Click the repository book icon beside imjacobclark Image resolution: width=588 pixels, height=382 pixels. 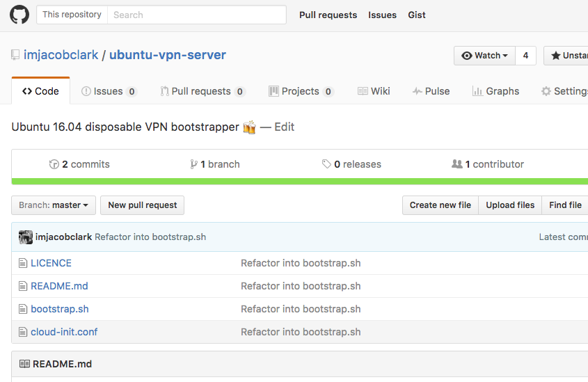pyautogui.click(x=15, y=55)
